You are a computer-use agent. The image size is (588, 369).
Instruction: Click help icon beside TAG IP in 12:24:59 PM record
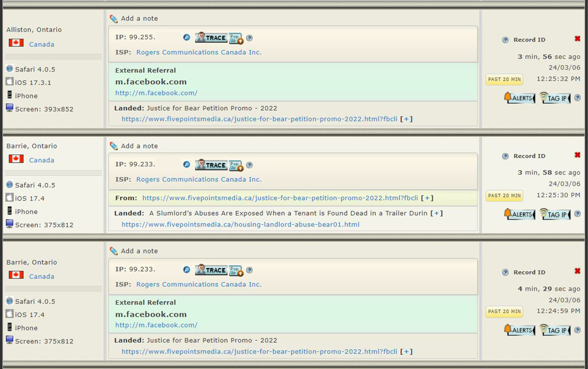click(577, 330)
